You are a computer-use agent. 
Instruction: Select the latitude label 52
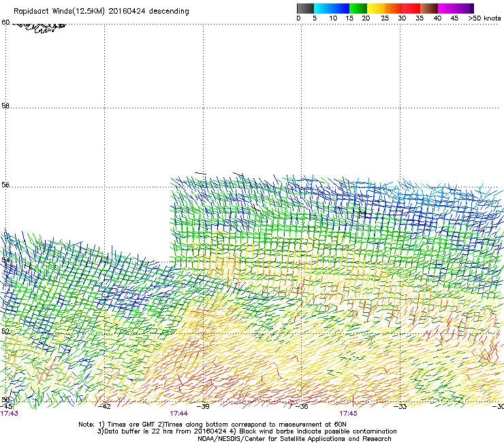(5, 331)
